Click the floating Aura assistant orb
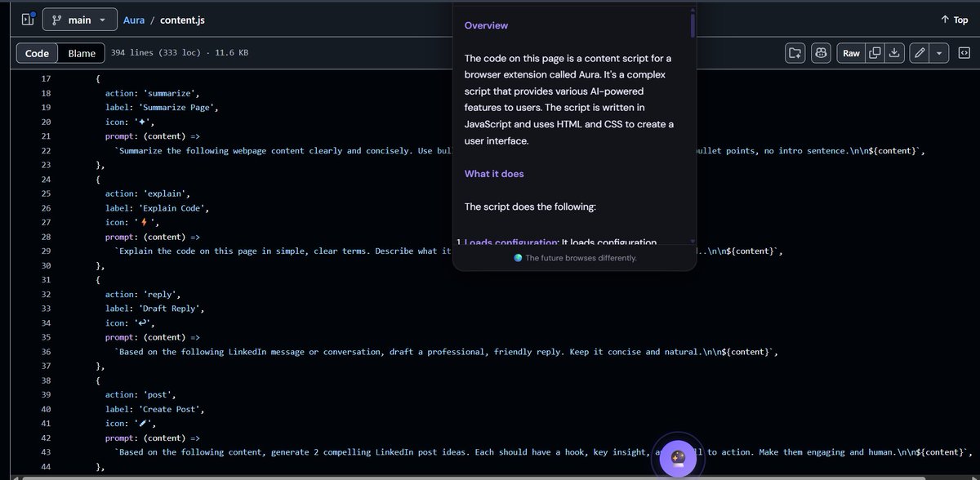The height and width of the screenshot is (480, 980). click(x=677, y=458)
